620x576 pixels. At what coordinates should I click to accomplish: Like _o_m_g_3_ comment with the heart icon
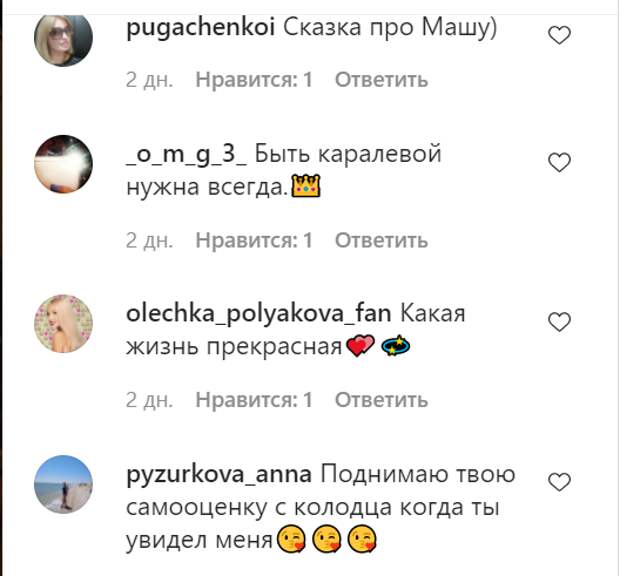(559, 162)
